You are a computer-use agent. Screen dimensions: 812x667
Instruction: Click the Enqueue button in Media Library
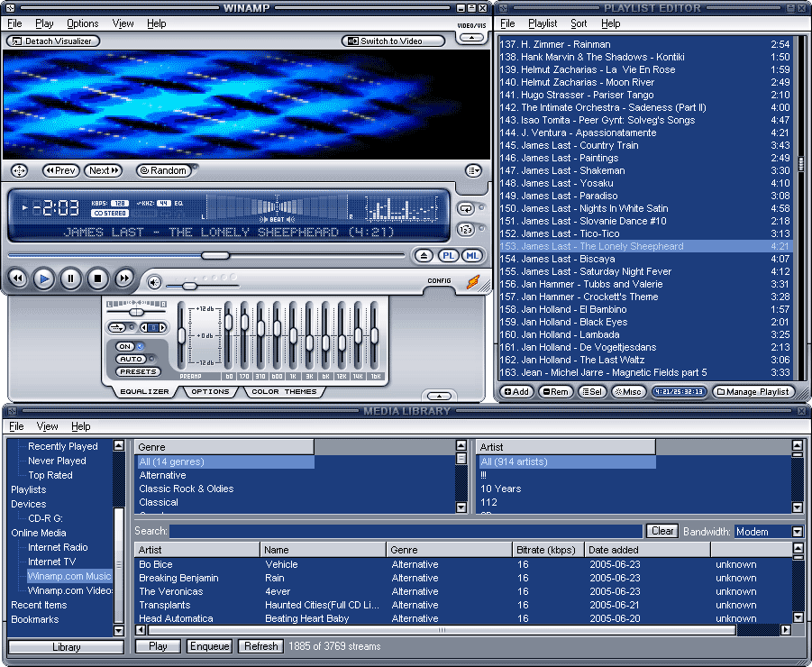click(209, 646)
